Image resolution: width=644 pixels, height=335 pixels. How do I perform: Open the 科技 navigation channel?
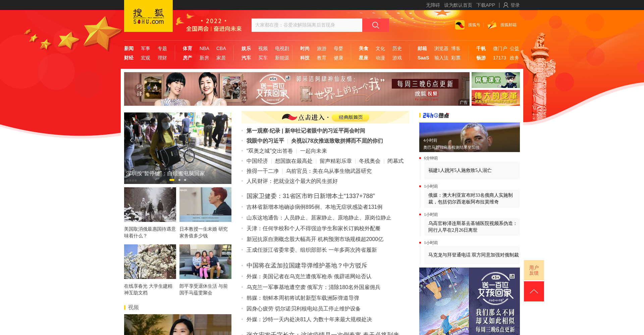tap(305, 58)
